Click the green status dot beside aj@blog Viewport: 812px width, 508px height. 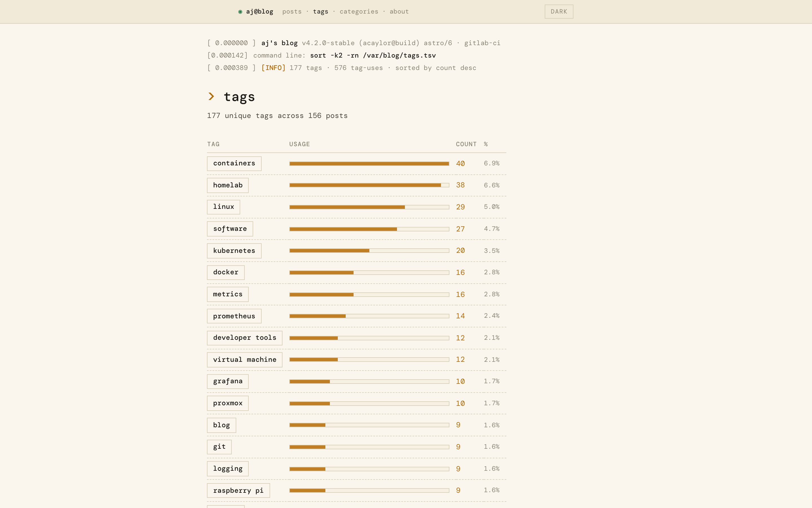[x=240, y=12]
